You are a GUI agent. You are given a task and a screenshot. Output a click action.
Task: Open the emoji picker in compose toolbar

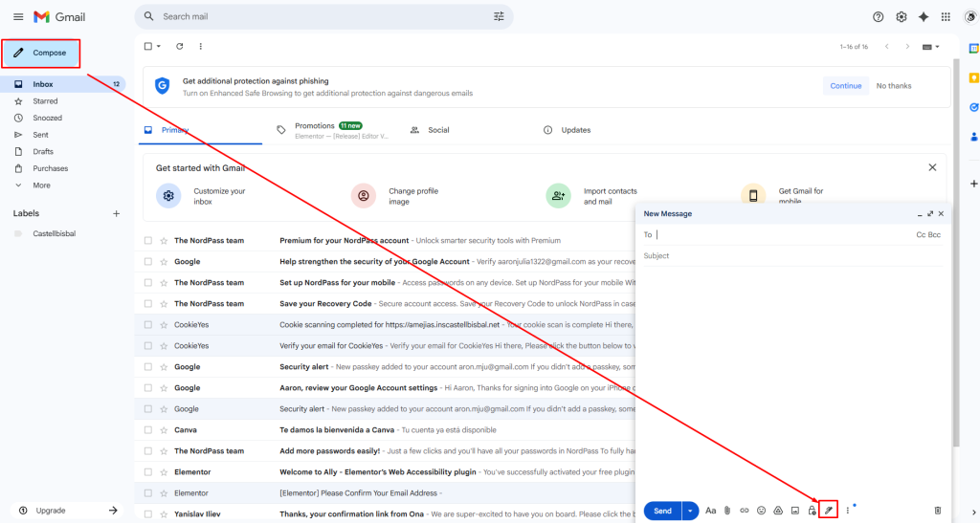click(761, 511)
